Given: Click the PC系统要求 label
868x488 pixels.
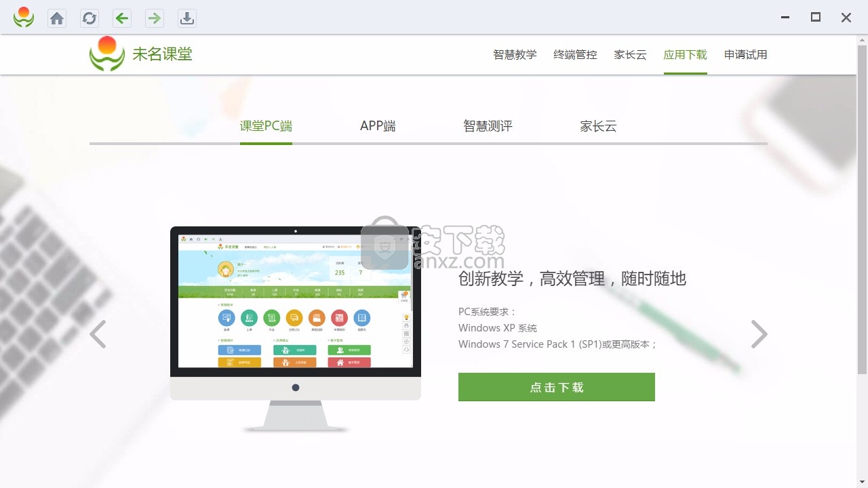Looking at the screenshot, I should coord(488,312).
